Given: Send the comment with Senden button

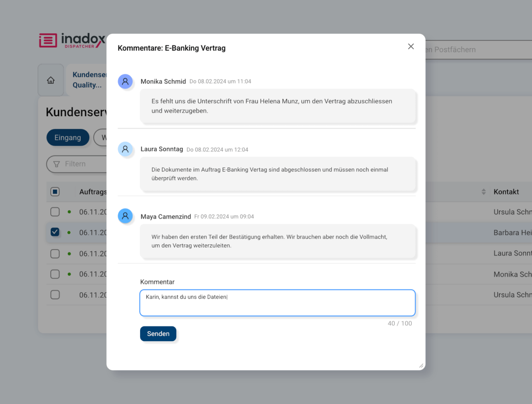Looking at the screenshot, I should click(158, 334).
